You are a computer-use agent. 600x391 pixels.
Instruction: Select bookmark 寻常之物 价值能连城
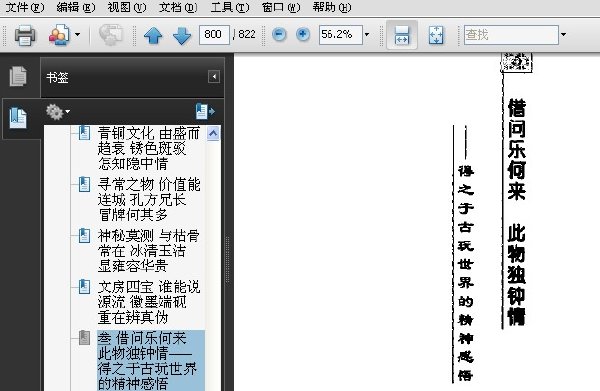click(148, 199)
